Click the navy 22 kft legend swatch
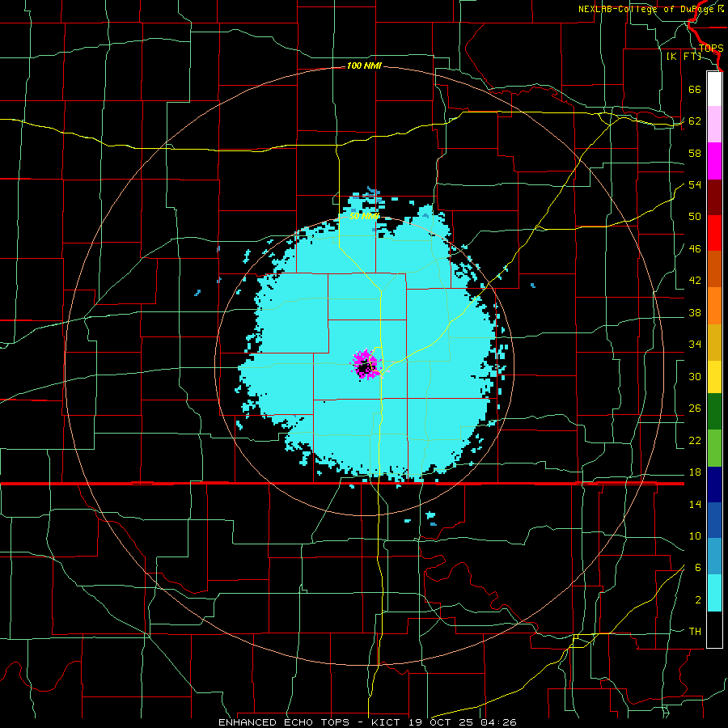 714,485
